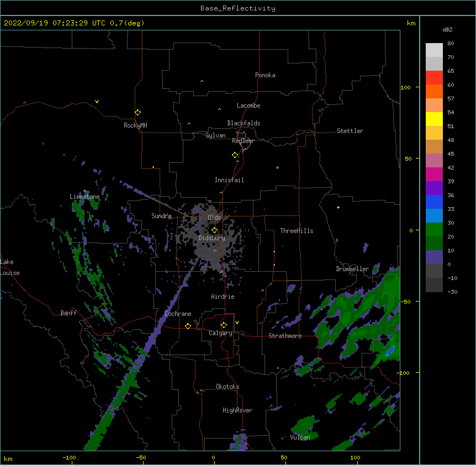Click the blue high-reflectivity cell east of Strathmore
The height and width of the screenshot is (465, 476).
390,351
